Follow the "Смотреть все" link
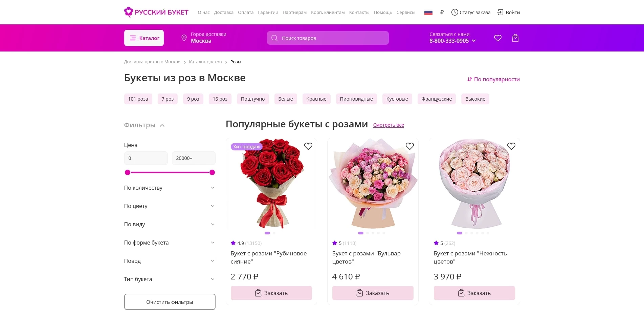This screenshot has height=314, width=644. point(388,125)
